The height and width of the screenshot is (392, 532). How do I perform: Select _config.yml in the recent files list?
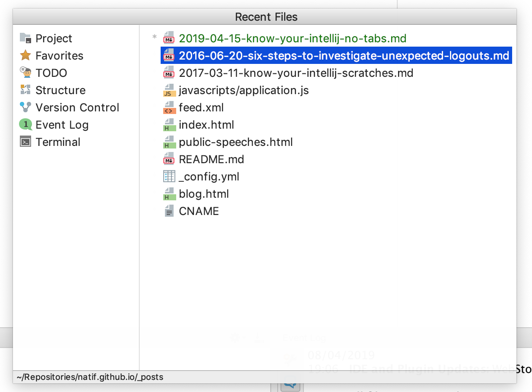[209, 177]
